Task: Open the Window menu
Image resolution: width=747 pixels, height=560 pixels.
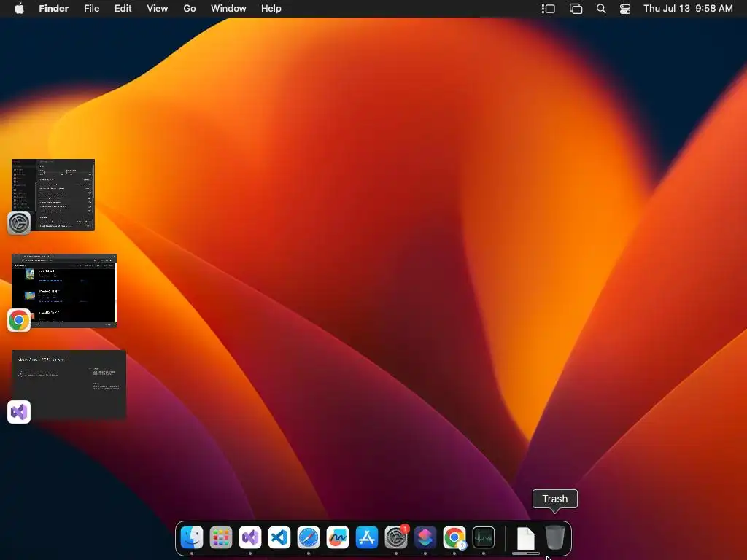Action: coord(228,8)
